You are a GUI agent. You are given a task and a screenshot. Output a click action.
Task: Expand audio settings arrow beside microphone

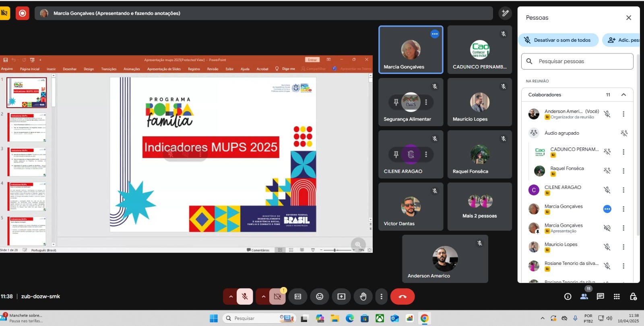(231, 297)
